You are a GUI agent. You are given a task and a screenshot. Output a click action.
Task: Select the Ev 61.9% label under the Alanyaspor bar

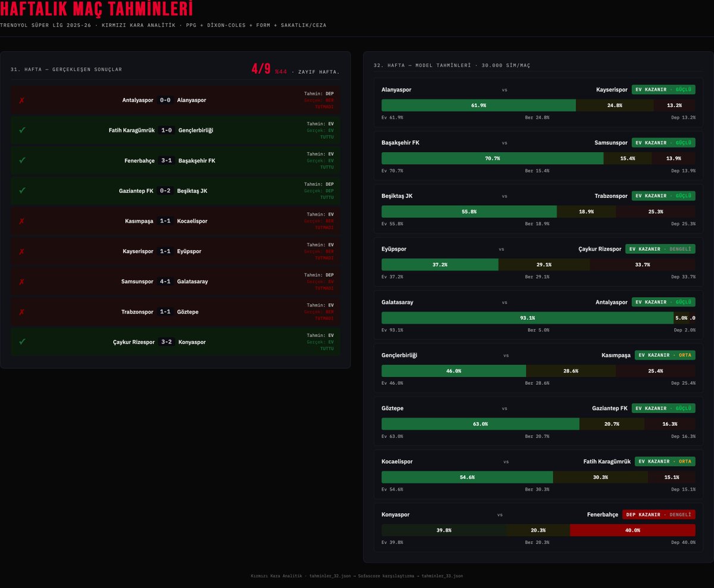[x=392, y=118]
